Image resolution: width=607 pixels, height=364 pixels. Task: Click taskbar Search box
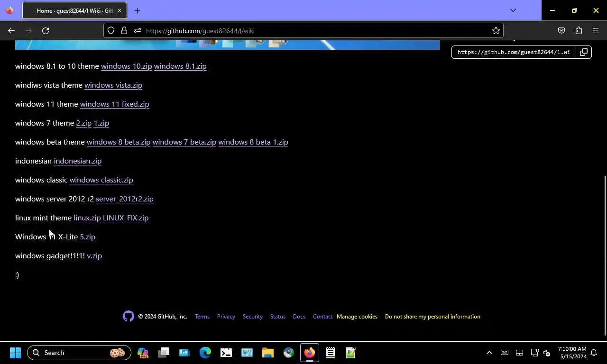tap(79, 353)
